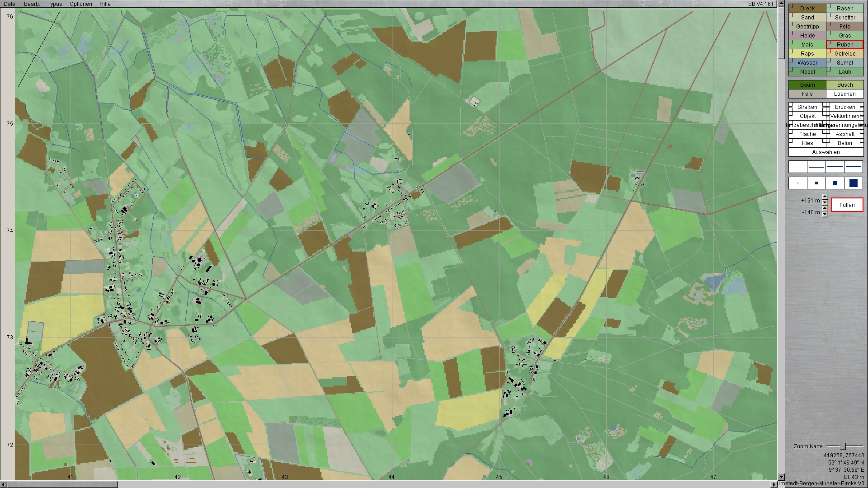Open the Optionen menu
The height and width of the screenshot is (488, 868).
click(80, 4)
